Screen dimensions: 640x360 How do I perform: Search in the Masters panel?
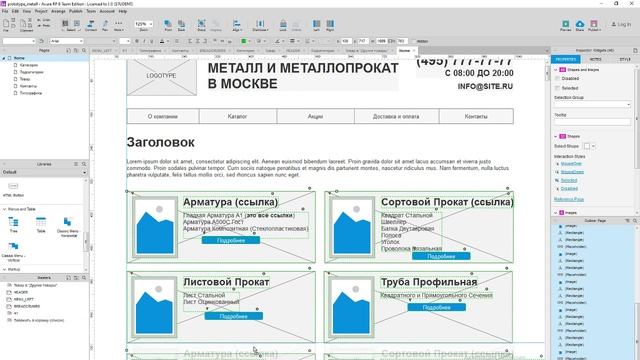(x=84, y=278)
